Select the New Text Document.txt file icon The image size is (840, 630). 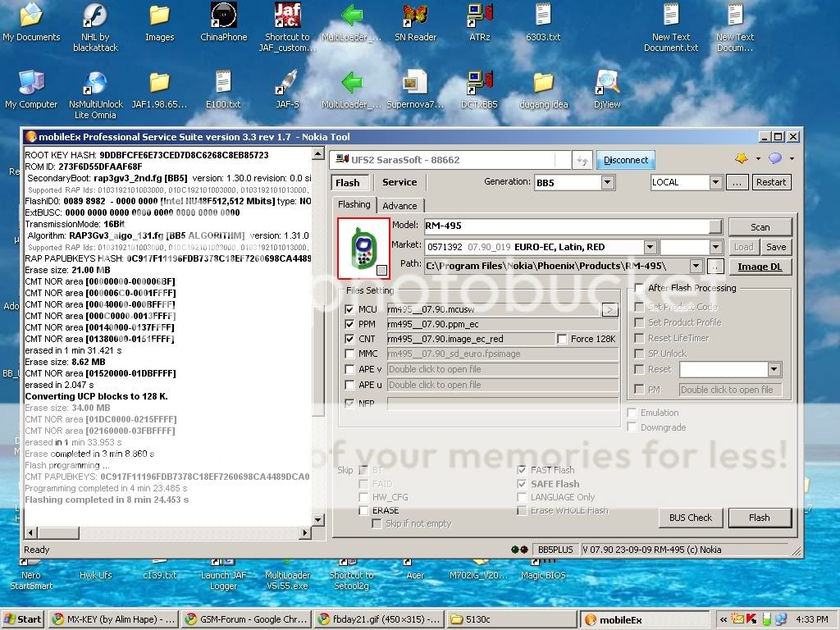click(x=671, y=27)
